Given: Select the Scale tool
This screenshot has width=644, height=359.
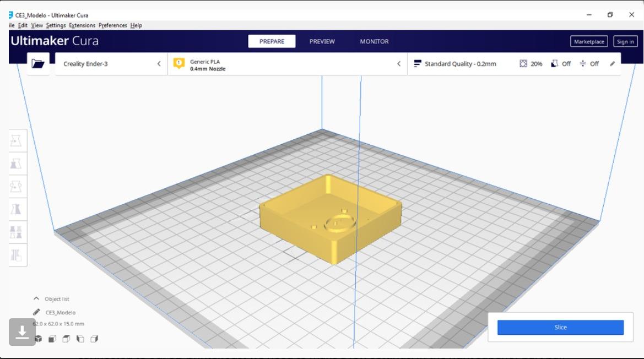Looking at the screenshot, I should 16,164.
